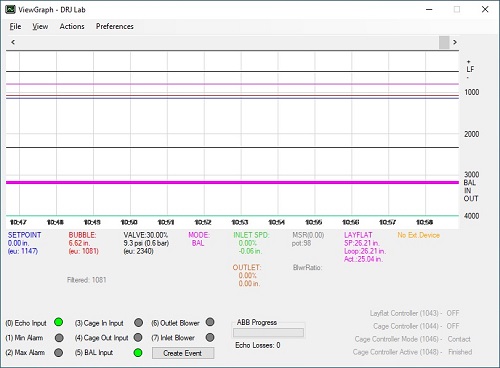Click the Min Alarm indicator light

click(59, 338)
